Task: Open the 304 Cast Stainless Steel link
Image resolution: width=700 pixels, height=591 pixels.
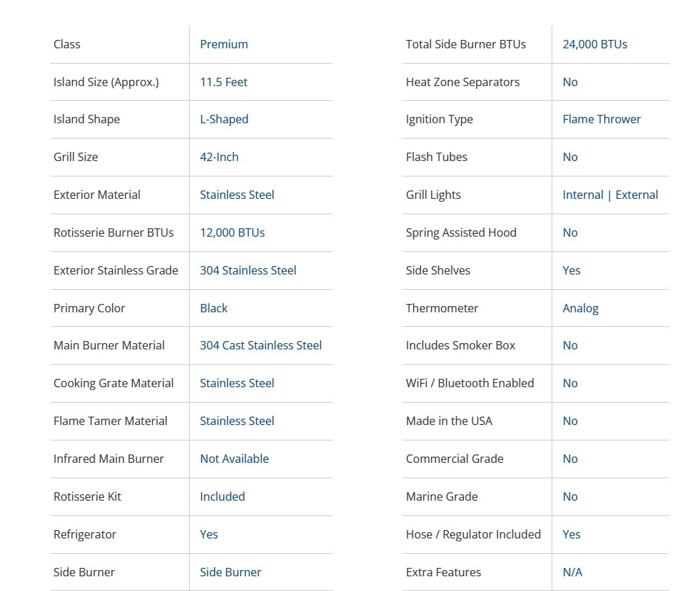Action: (x=260, y=345)
